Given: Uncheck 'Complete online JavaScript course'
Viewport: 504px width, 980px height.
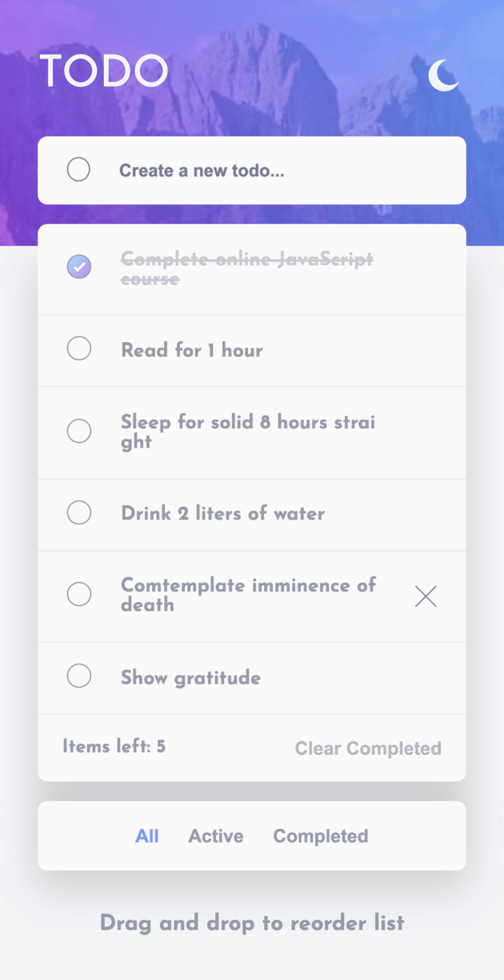Looking at the screenshot, I should (78, 266).
